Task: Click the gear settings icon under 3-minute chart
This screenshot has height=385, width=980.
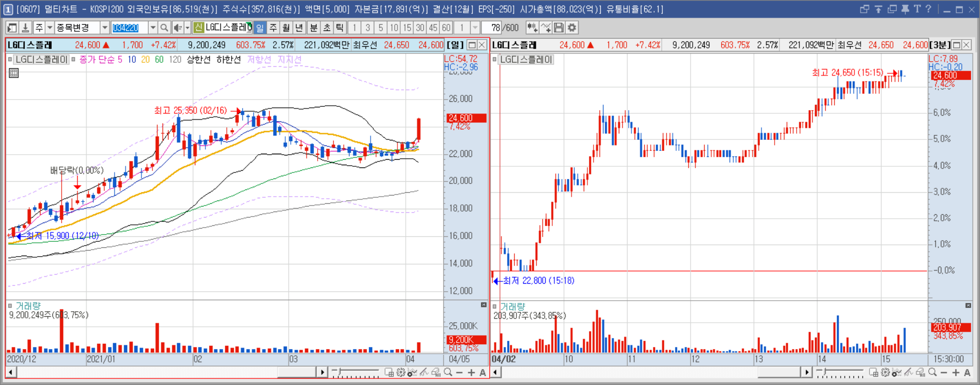Action: coord(885,372)
